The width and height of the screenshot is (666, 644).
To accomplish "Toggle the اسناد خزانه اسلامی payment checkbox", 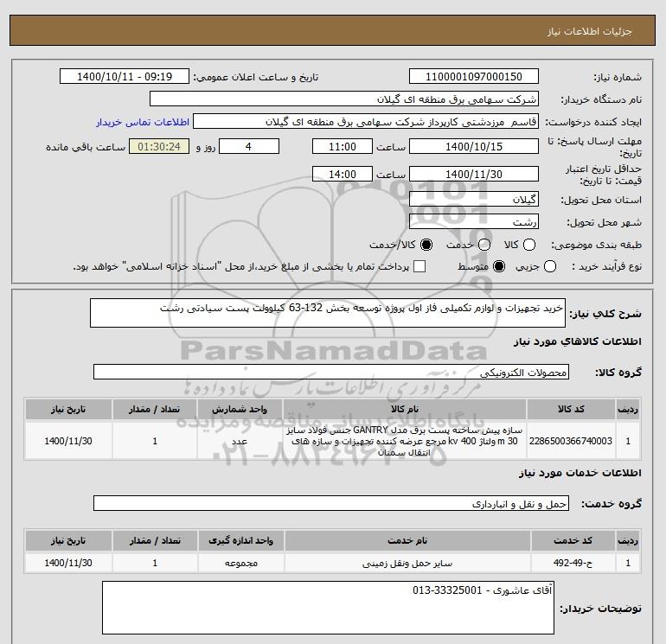I will tap(419, 266).
